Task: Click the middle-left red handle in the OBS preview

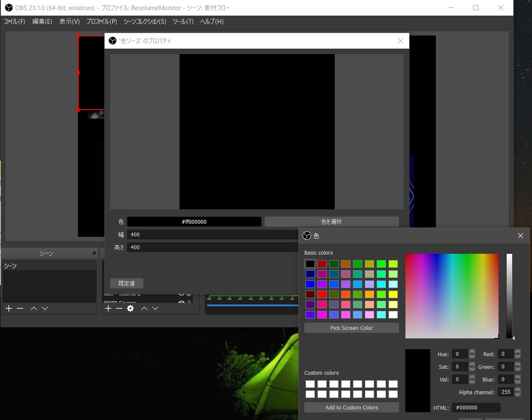Action: pos(78,73)
